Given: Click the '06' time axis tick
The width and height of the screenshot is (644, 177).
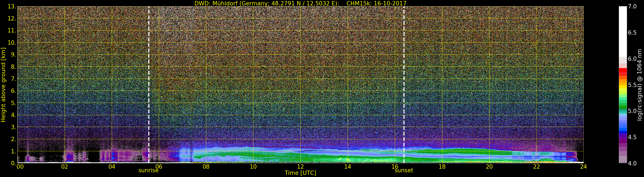Looking at the screenshot, I should click(159, 166).
